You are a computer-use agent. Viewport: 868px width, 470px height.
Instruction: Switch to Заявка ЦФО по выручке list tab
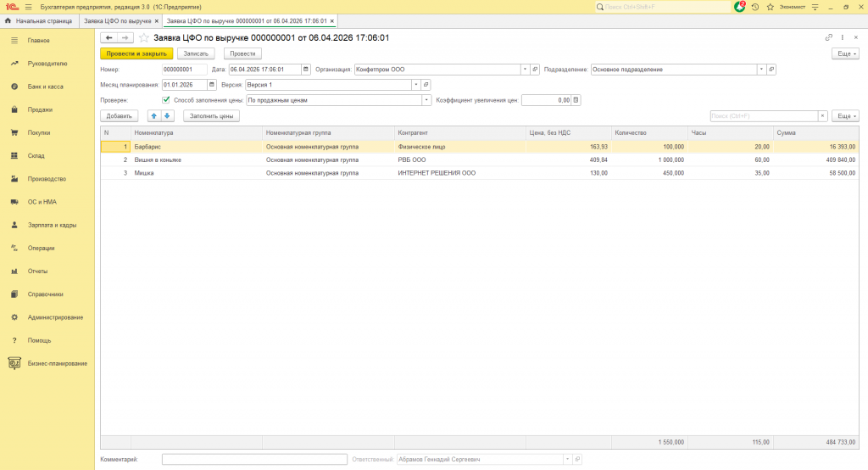[117, 21]
